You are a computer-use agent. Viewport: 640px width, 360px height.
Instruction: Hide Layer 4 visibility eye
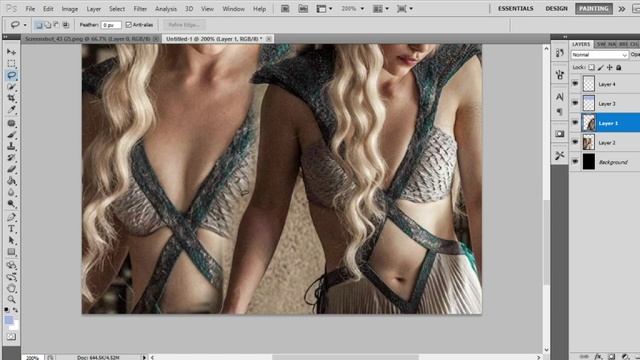point(575,84)
